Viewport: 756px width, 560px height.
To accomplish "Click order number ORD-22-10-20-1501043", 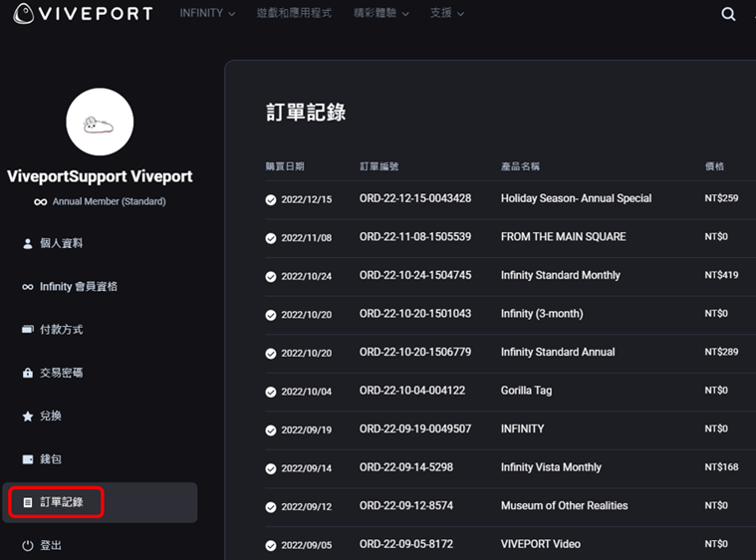I will (x=415, y=314).
